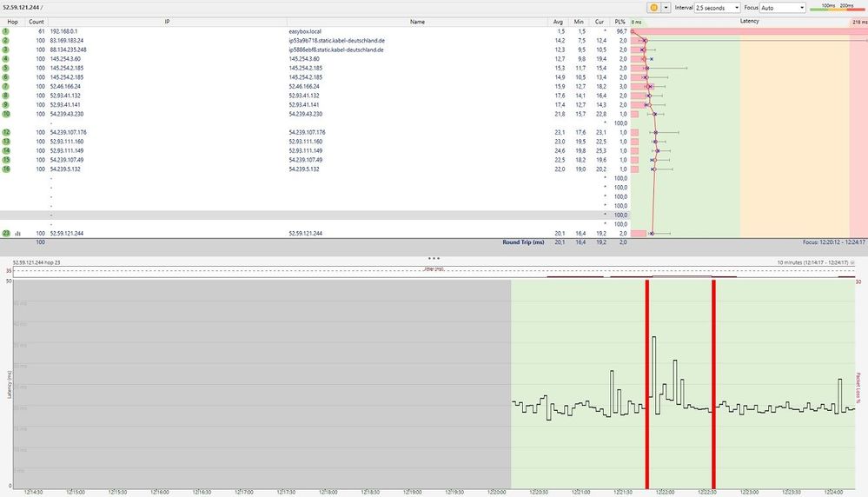Open the Interval 2,5 seconds combo box
868x497 pixels.
717,8
